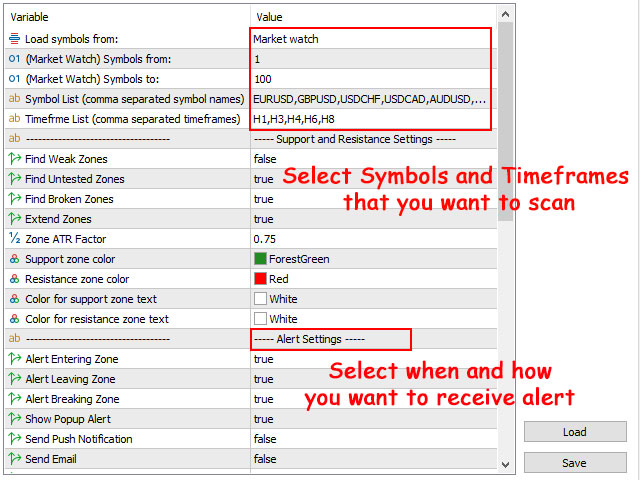Click the Load button
Image resolution: width=640 pixels, height=480 pixels.
pos(575,432)
